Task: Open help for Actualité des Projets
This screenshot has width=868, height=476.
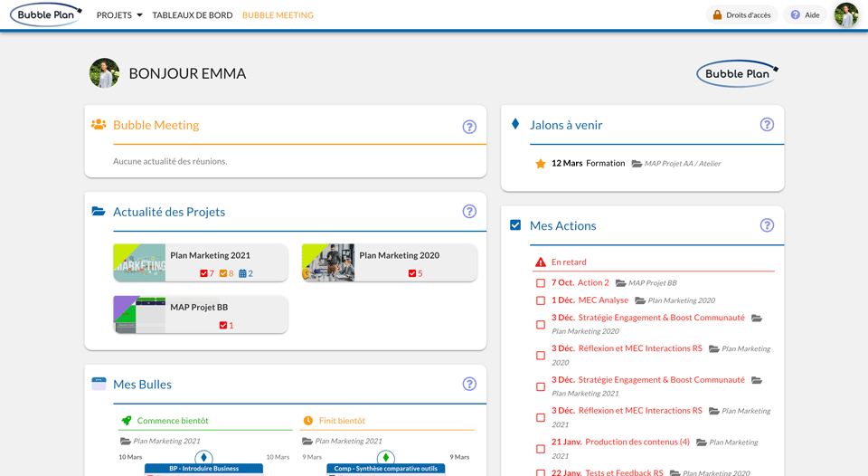Action: [469, 211]
